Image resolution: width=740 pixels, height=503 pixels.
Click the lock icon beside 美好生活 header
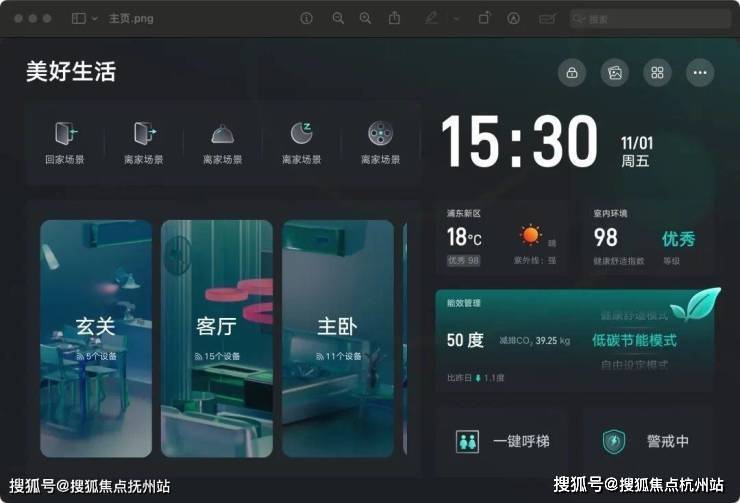coord(572,72)
